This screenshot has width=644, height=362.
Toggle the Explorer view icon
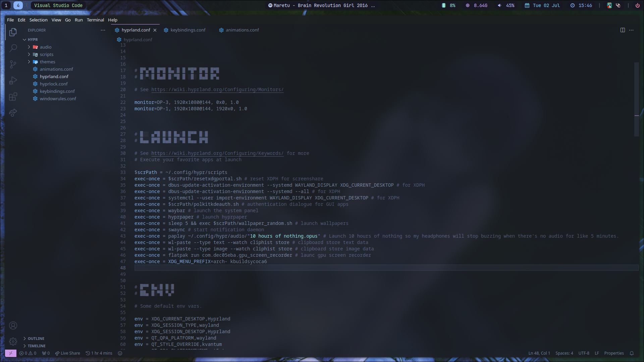coord(13,32)
